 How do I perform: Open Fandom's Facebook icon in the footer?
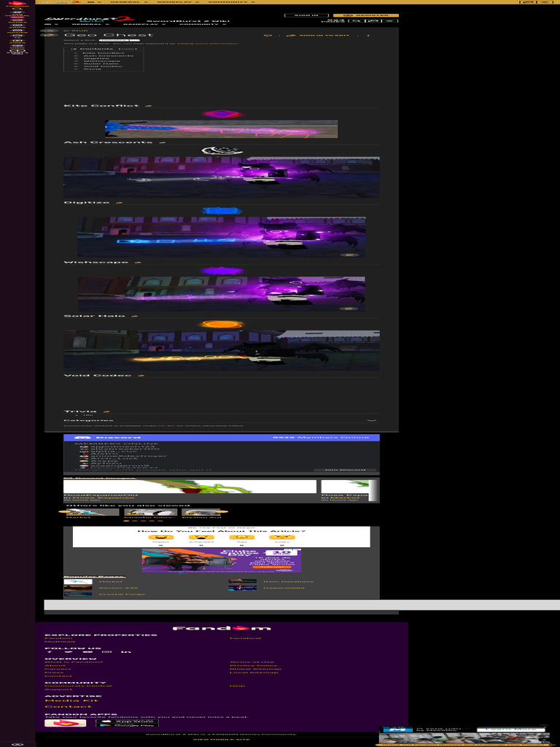pyautogui.click(x=50, y=651)
